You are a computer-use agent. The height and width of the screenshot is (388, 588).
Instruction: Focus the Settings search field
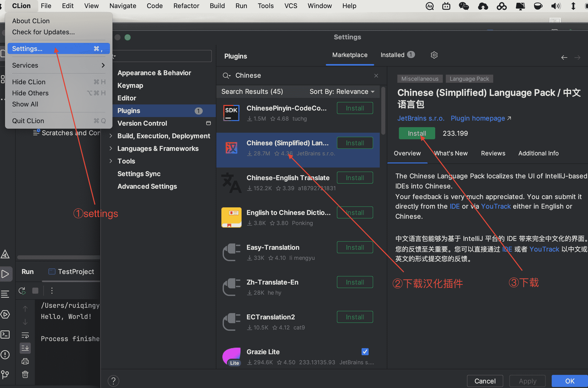162,56
